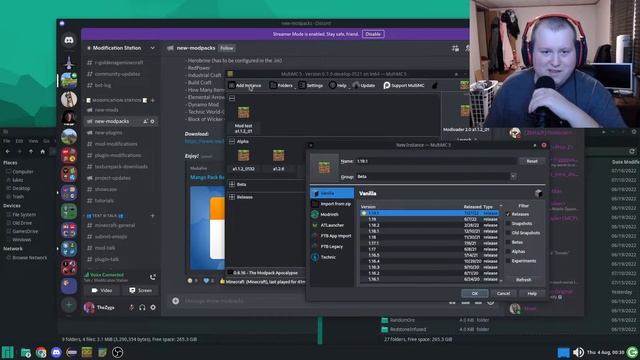Click Reset button next to Name
The width and height of the screenshot is (640, 360).
point(532,161)
